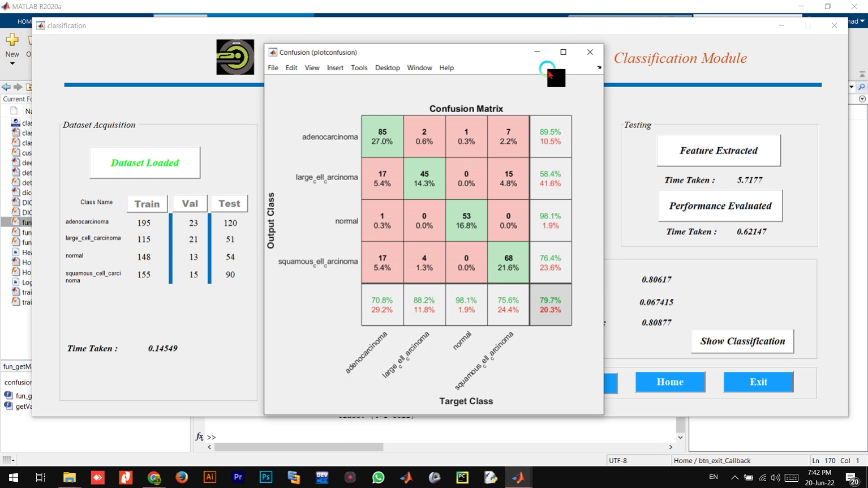
Task: Open the Current Folder panel actions circle arrow
Action: click(x=862, y=99)
